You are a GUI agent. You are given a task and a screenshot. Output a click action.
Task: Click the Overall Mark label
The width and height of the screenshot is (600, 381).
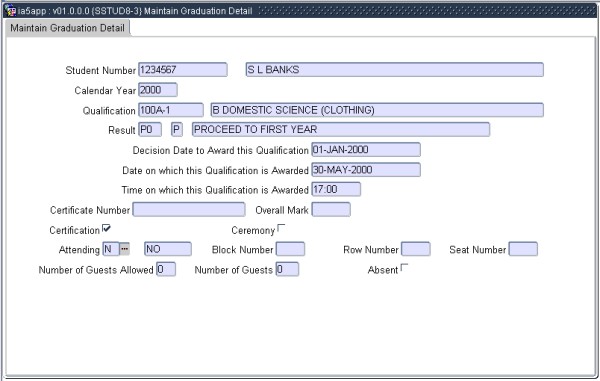click(282, 210)
